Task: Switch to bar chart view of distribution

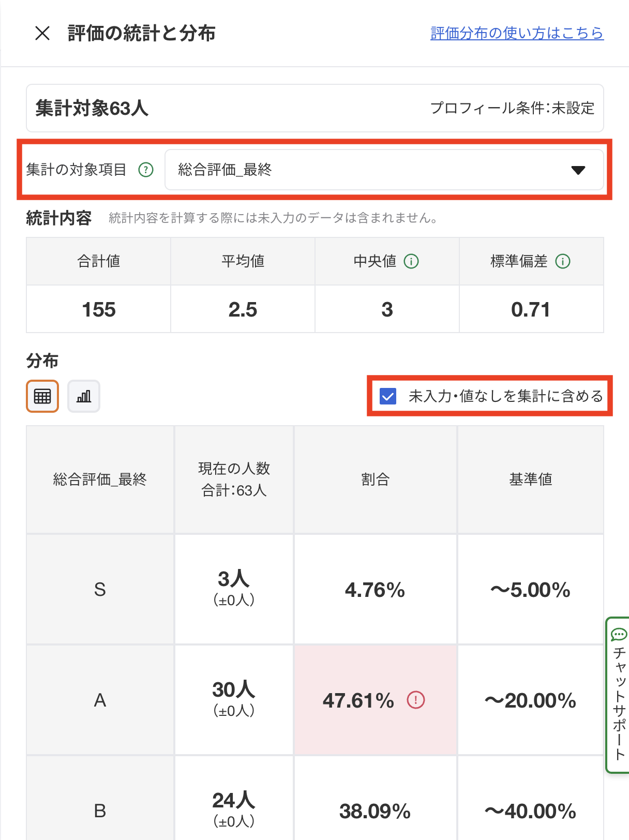Action: point(84,396)
